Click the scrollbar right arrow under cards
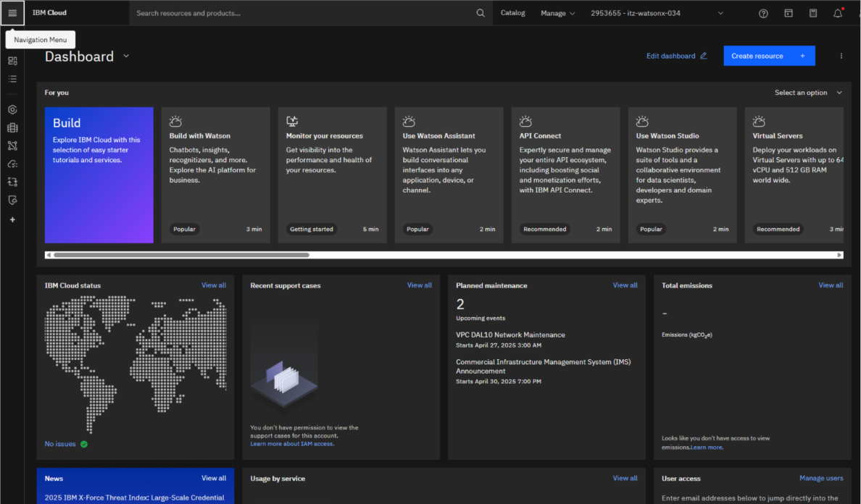Viewport: 861px width, 504px height. click(x=839, y=255)
